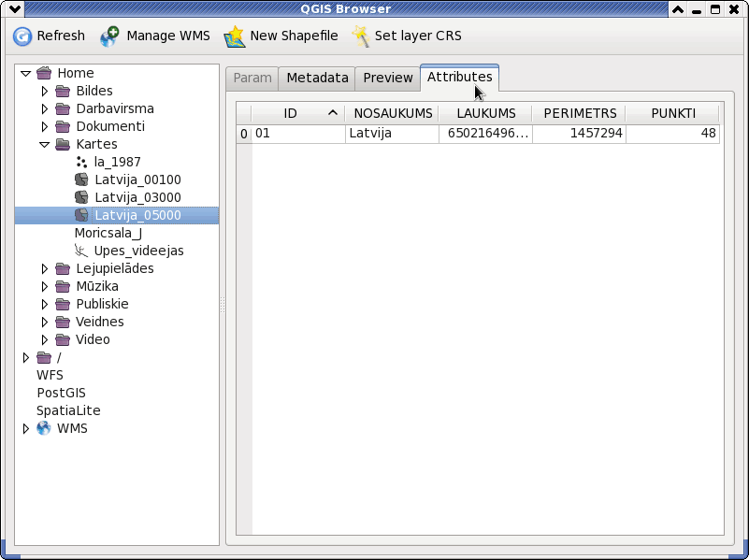
Task: Select the Upes_videejas layer name
Action: [x=138, y=251]
